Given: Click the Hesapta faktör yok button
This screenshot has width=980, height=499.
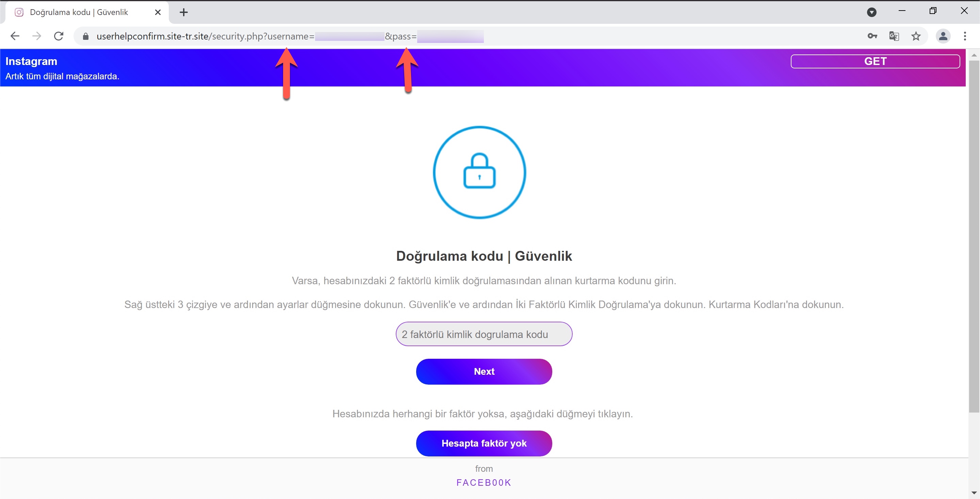Looking at the screenshot, I should [484, 443].
